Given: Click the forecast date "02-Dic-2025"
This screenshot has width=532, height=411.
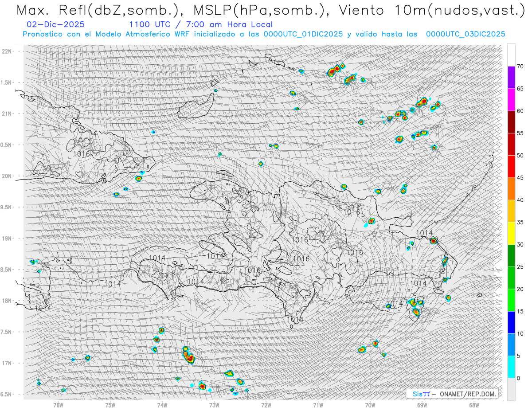Looking at the screenshot, I should pos(55,24).
